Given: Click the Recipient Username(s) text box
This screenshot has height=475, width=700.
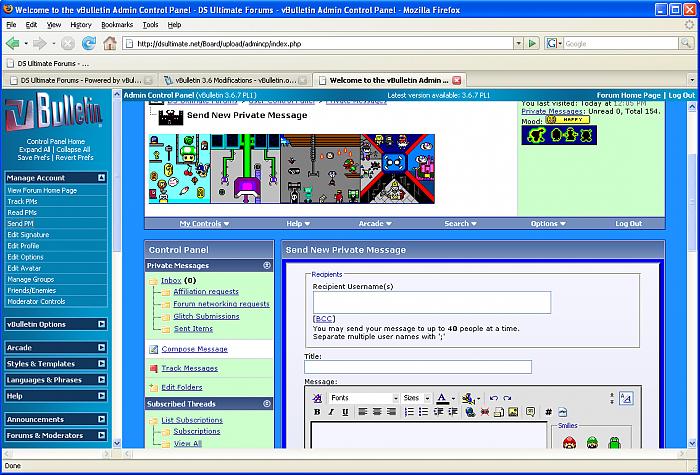Looking at the screenshot, I should (x=432, y=302).
